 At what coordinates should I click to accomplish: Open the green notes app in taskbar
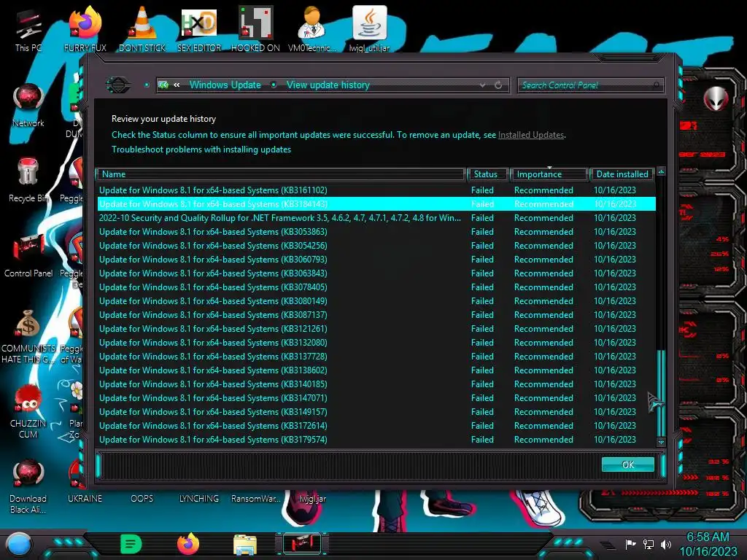pyautogui.click(x=131, y=544)
